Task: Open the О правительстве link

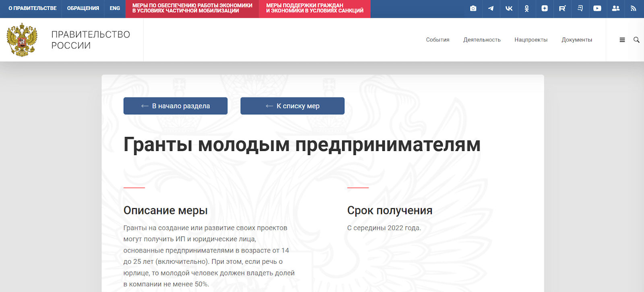Action: [33, 8]
